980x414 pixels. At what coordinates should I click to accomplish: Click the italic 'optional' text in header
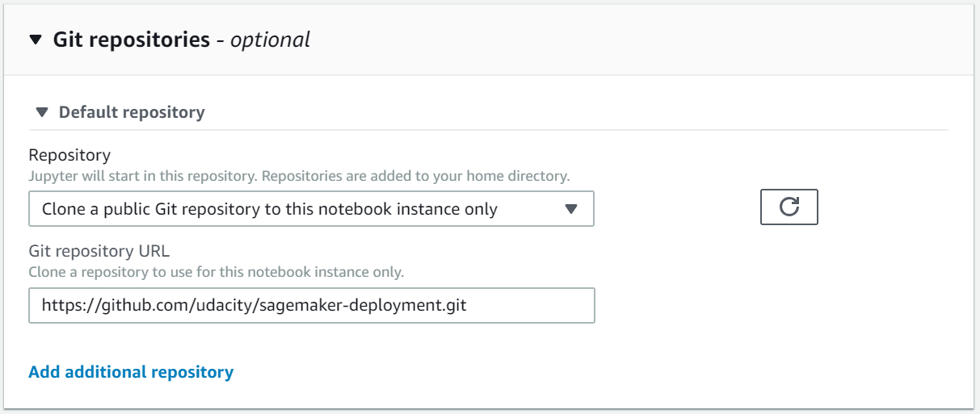[270, 40]
